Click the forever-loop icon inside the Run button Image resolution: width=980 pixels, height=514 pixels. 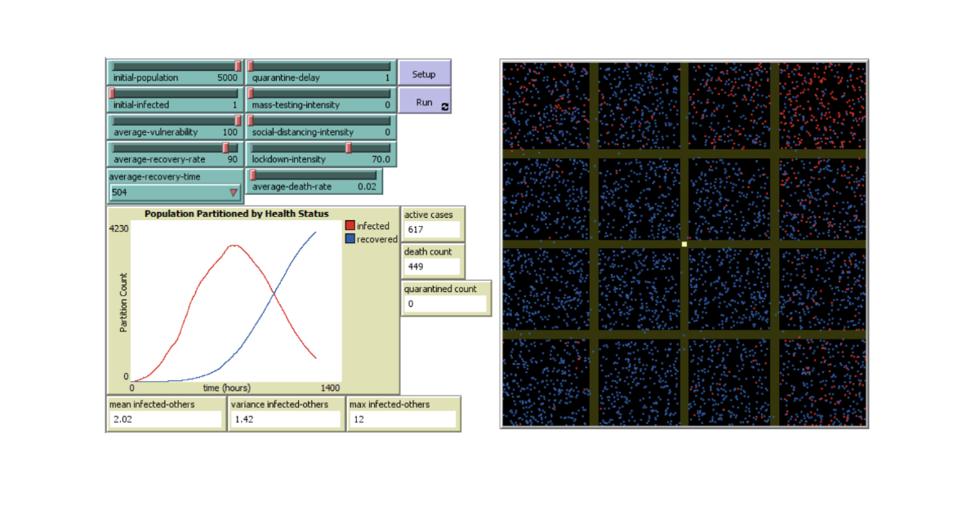[x=444, y=107]
